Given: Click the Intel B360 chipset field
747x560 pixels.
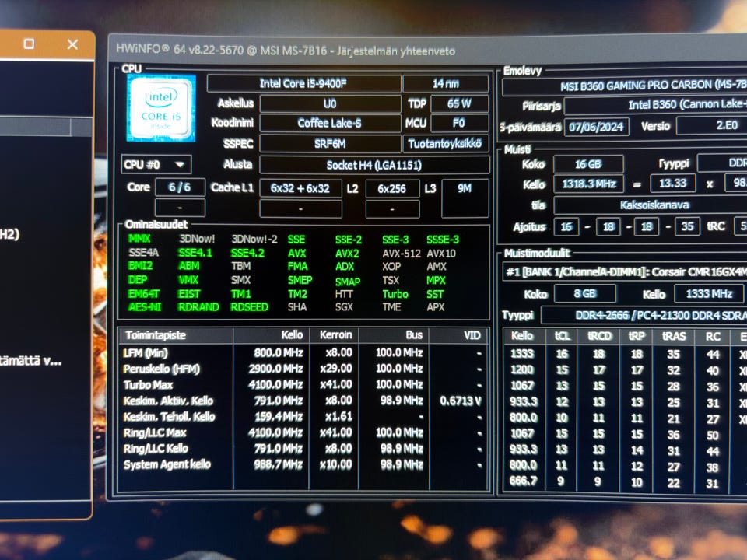Looking at the screenshot, I should click(655, 105).
